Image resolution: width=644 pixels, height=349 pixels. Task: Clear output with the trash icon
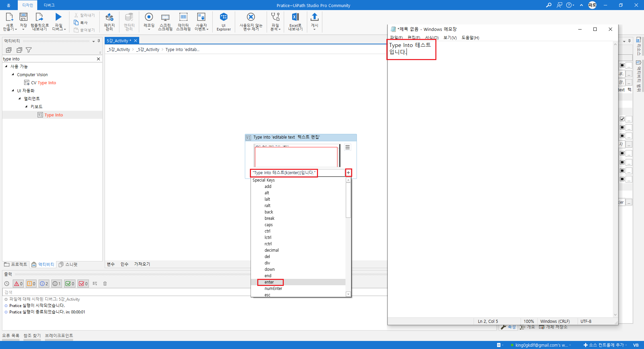click(105, 284)
